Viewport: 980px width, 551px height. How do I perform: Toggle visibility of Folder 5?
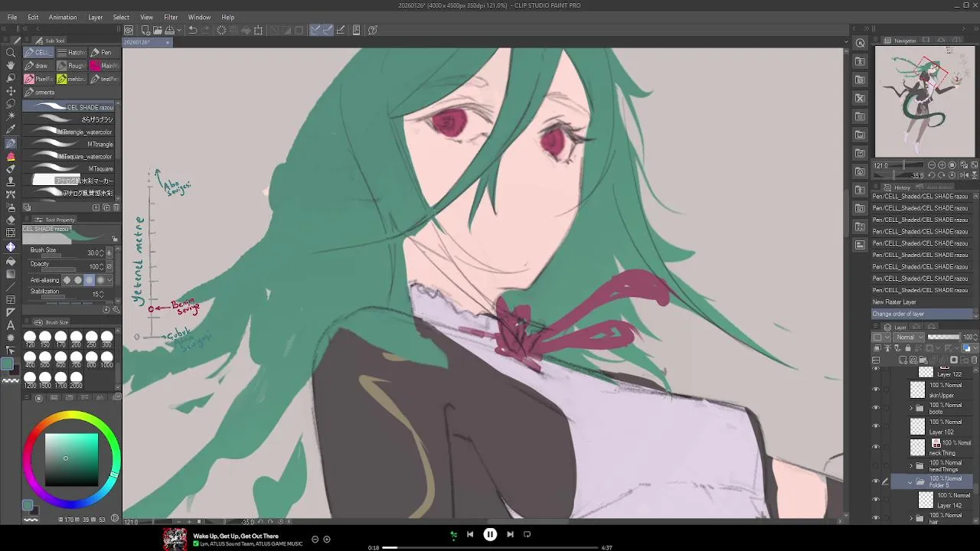click(876, 481)
